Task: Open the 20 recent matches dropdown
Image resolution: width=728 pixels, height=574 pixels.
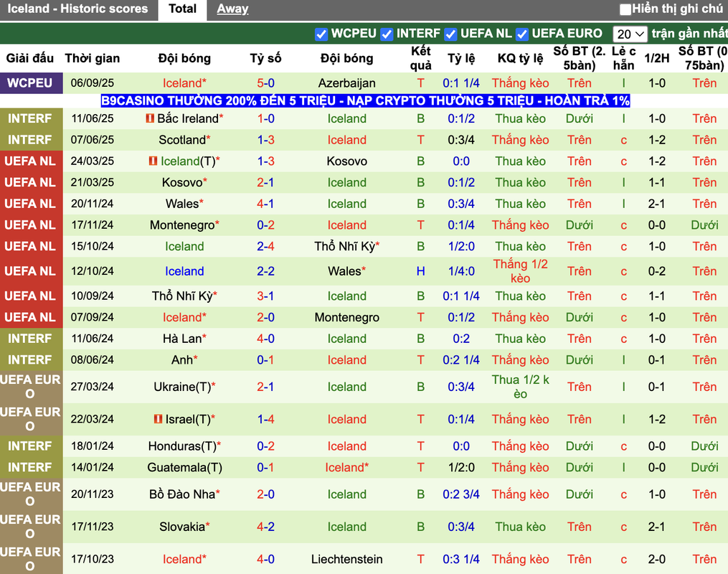Action: coord(630,34)
